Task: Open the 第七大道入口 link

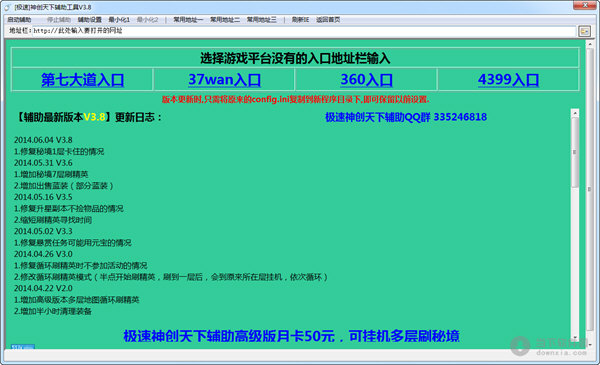Action: (82, 80)
